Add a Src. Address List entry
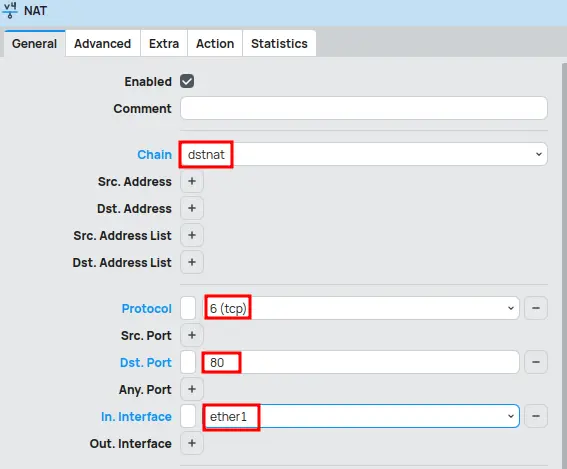Image resolution: width=567 pixels, height=469 pixels. (192, 235)
